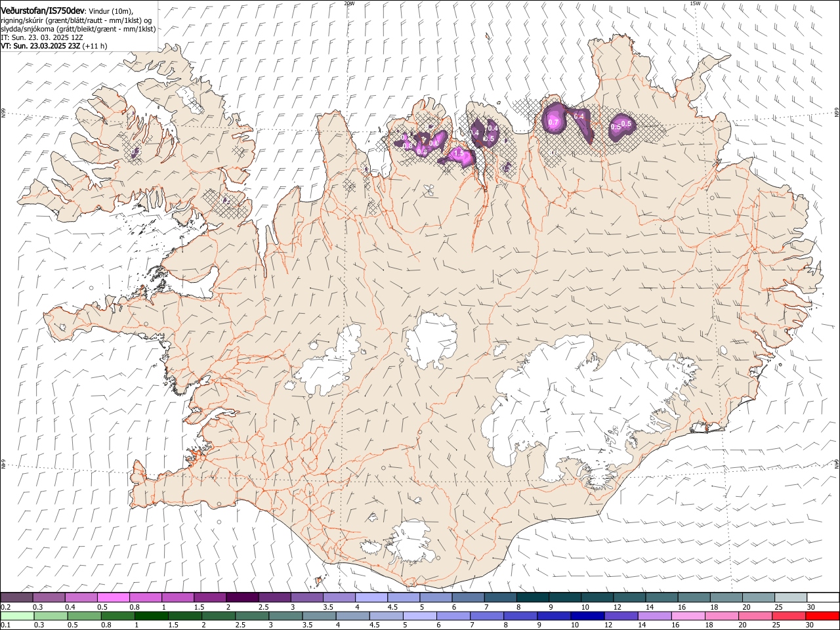Click the 15W longitude label at top
The image size is (840, 630).
(x=695, y=3)
